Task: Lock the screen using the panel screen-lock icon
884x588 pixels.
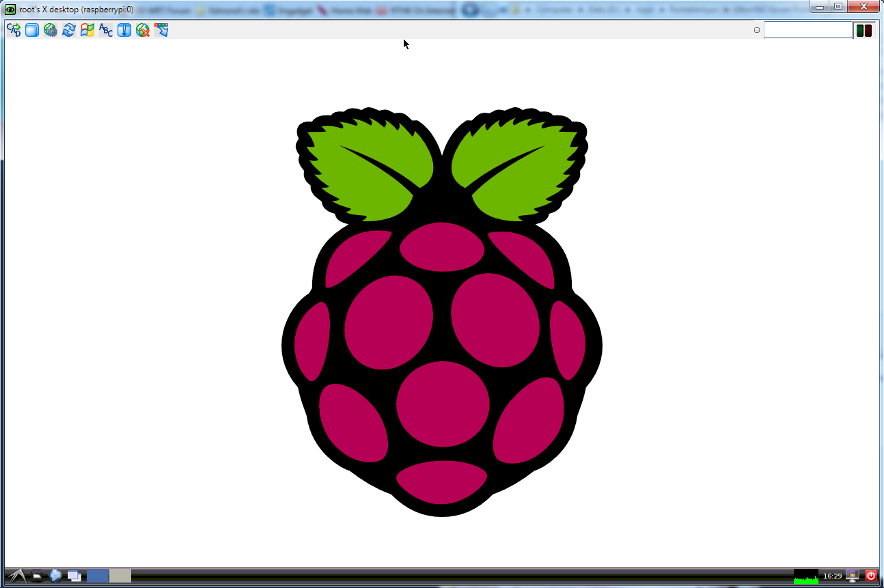Action: (x=852, y=576)
